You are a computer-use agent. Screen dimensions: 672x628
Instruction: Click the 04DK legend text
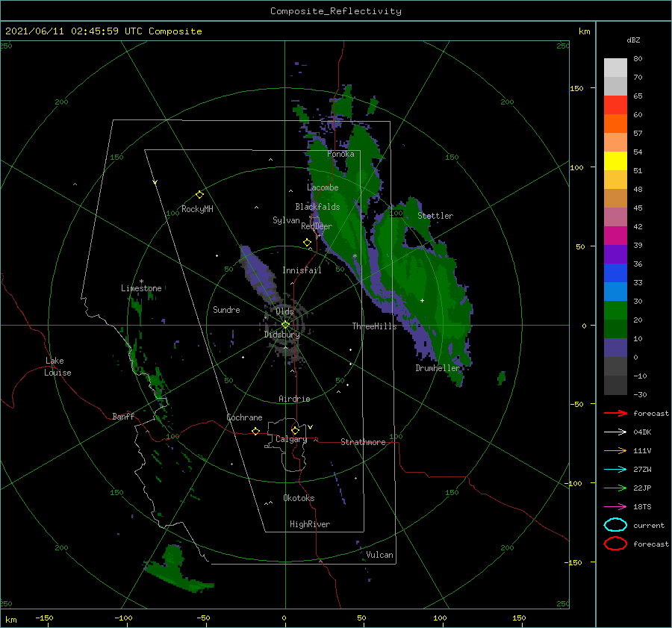642,432
